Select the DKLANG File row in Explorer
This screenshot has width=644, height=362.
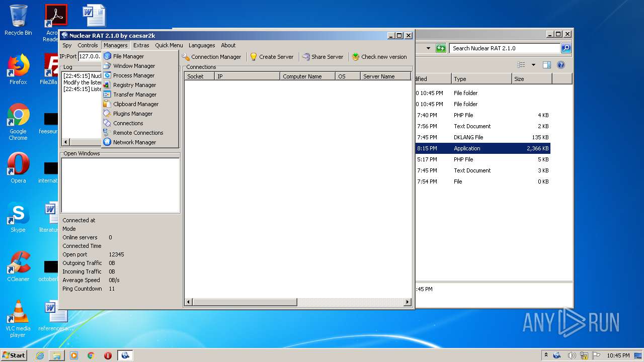tap(482, 137)
